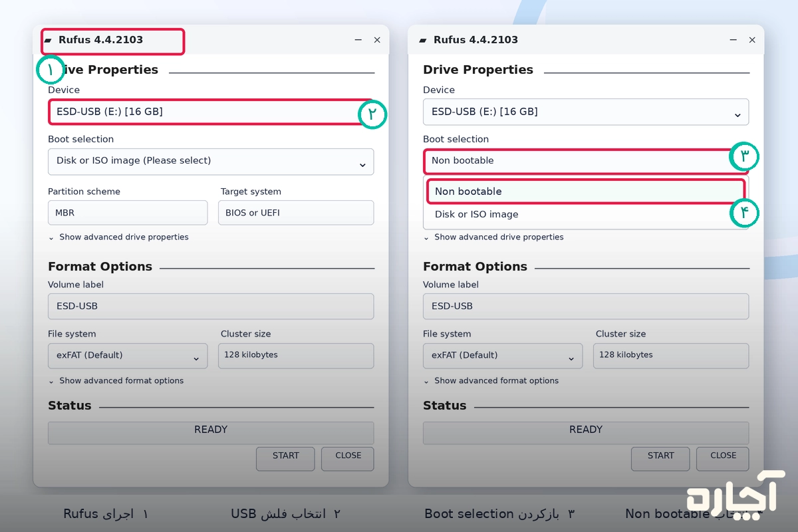The width and height of the screenshot is (798, 532).
Task: Click the green circle numbered step 4
Action: point(745,213)
